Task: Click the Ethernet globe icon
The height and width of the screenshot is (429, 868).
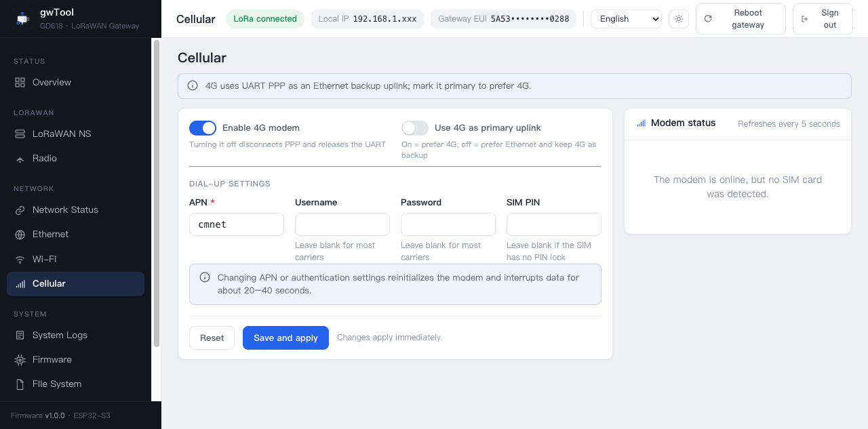Action: (20, 234)
